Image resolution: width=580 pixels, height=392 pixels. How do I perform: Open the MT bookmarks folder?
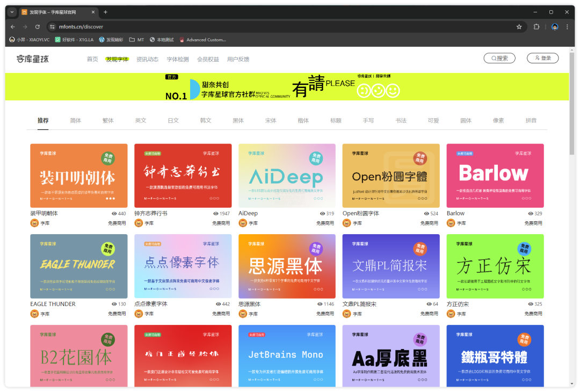point(136,40)
